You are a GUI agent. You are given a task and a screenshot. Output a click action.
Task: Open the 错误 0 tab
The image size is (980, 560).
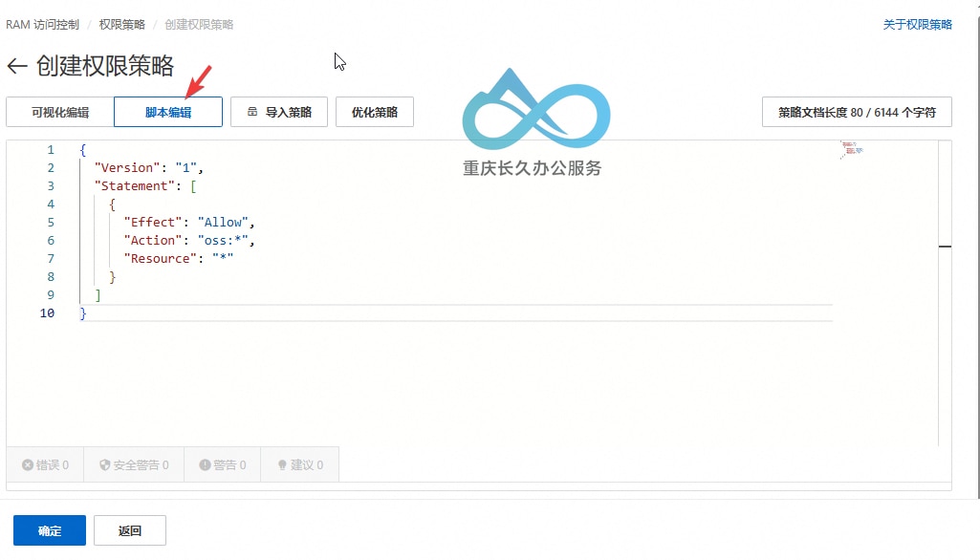(45, 465)
